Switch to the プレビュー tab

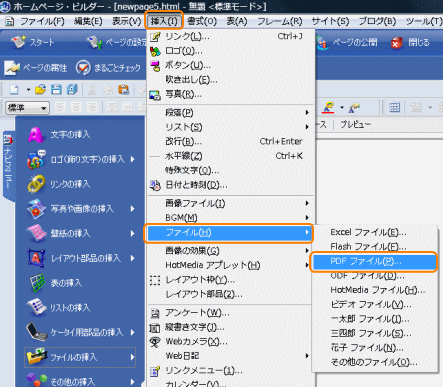click(x=355, y=124)
